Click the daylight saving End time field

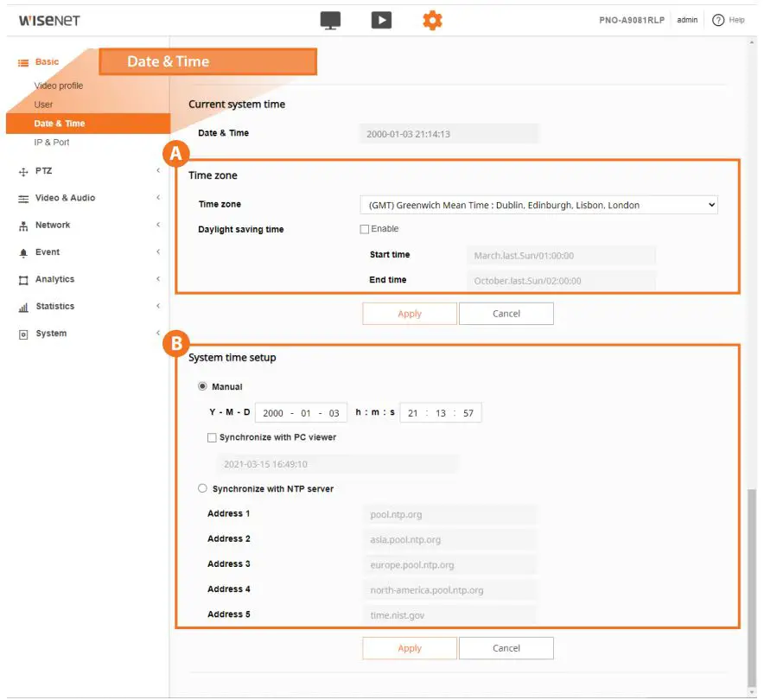point(561,281)
